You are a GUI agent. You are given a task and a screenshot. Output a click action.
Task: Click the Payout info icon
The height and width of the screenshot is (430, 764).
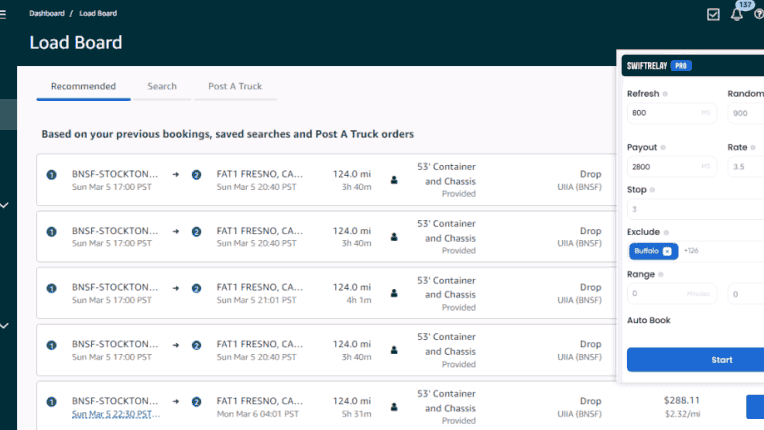point(663,148)
